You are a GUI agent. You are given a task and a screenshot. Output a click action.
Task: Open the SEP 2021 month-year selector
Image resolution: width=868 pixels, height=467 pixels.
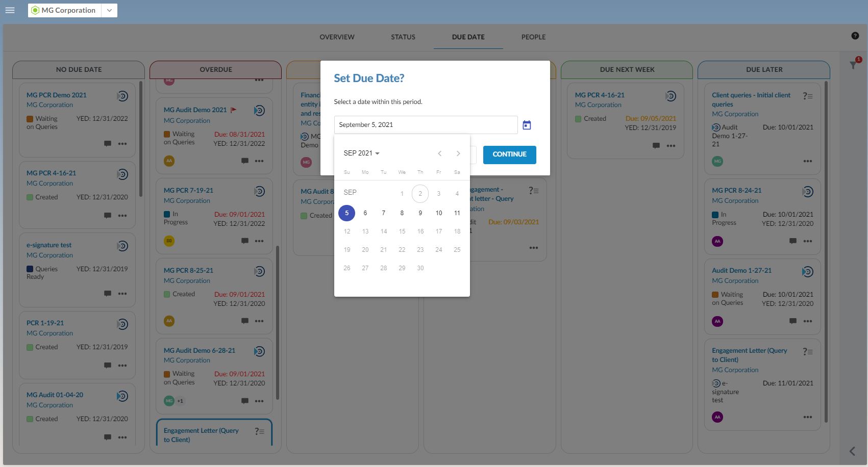(361, 153)
